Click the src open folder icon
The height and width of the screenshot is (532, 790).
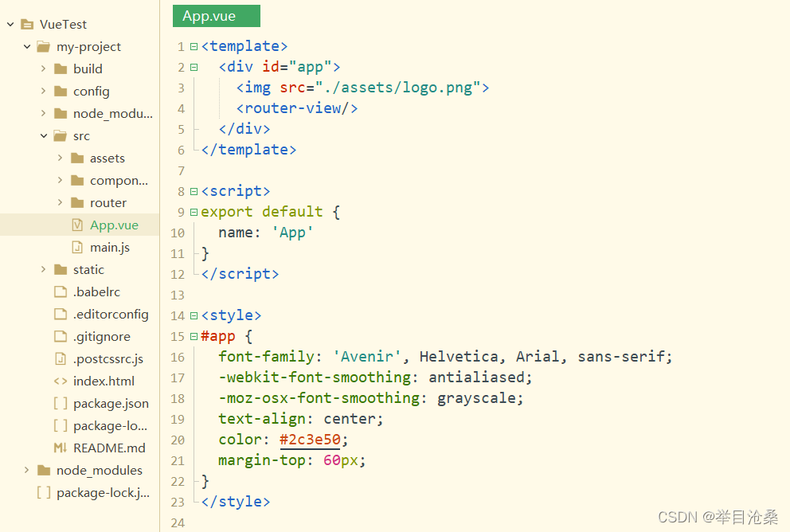[x=61, y=136]
